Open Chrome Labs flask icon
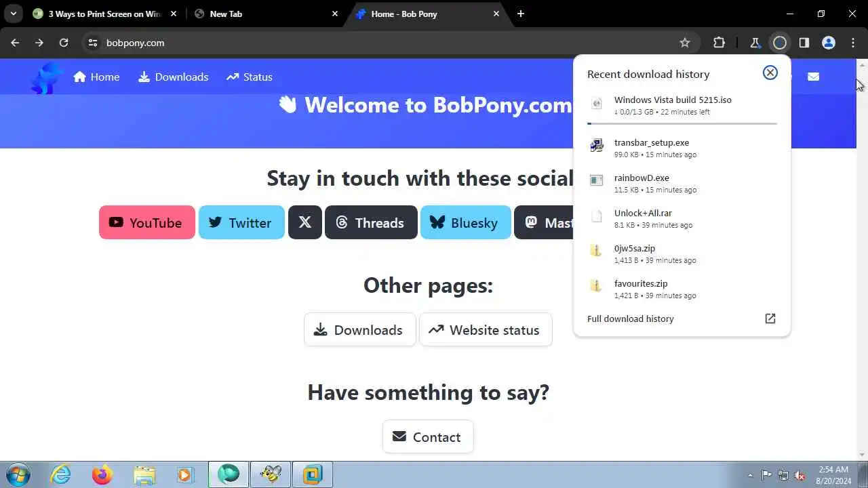Image resolution: width=868 pixels, height=488 pixels. pos(755,43)
